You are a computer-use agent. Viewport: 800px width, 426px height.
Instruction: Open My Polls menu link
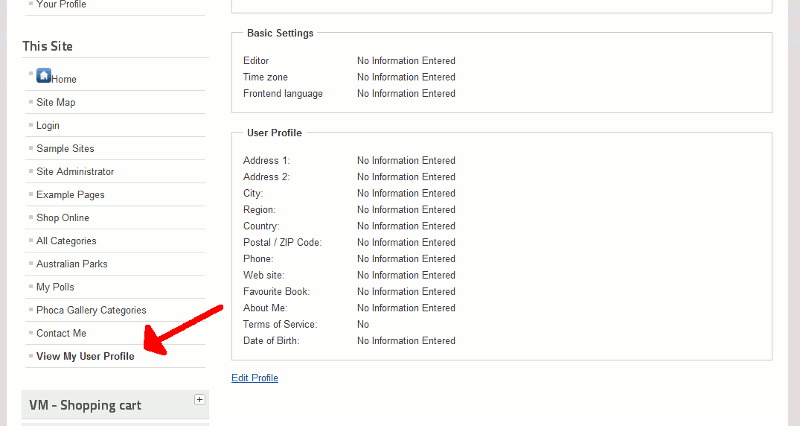(55, 287)
